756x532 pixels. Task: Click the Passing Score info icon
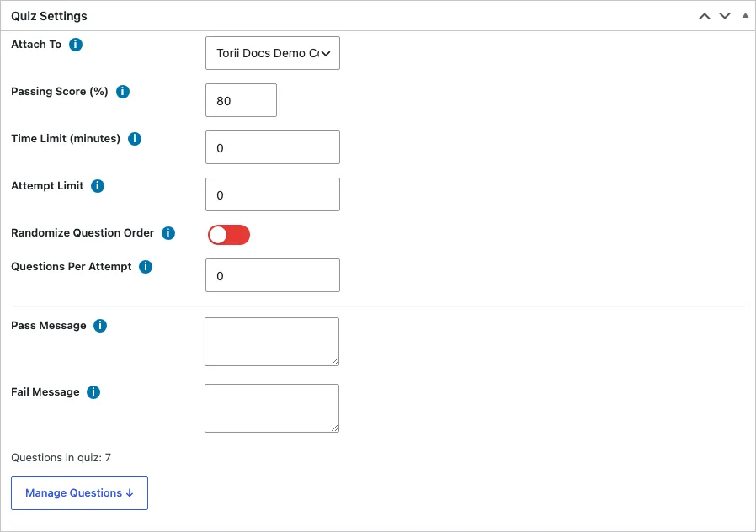123,92
